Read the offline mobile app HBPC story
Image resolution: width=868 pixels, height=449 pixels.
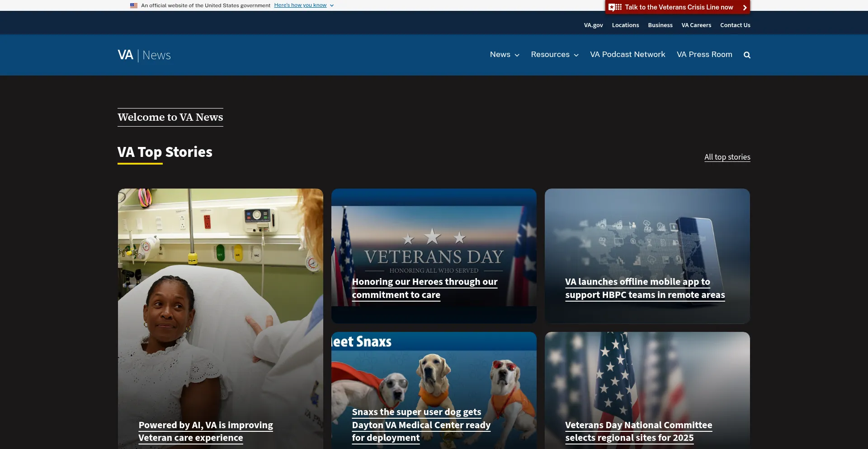[x=645, y=288]
